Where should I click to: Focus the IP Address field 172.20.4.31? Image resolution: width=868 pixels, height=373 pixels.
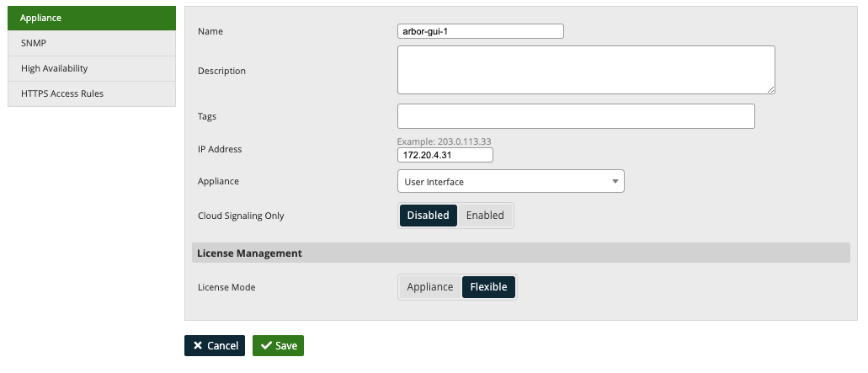click(x=445, y=155)
